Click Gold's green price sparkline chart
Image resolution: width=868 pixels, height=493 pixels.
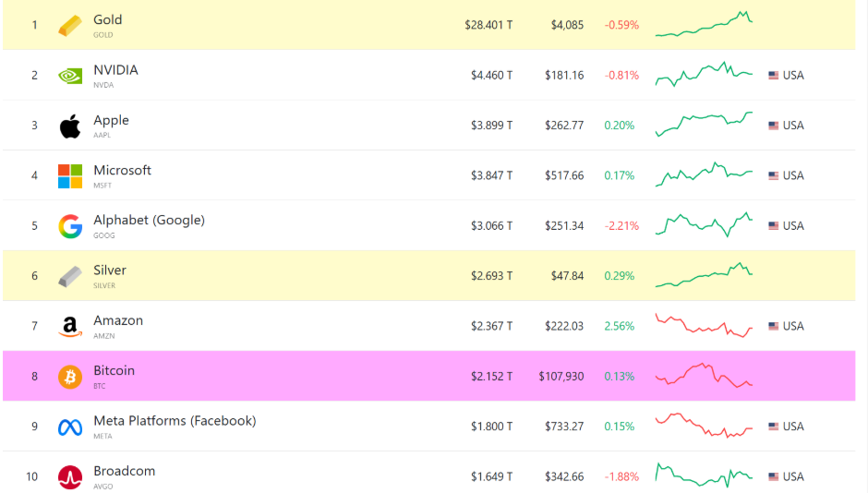(704, 25)
